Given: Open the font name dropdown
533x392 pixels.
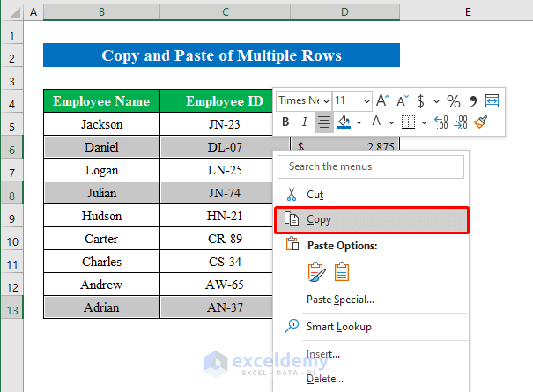Looking at the screenshot, I should click(326, 101).
